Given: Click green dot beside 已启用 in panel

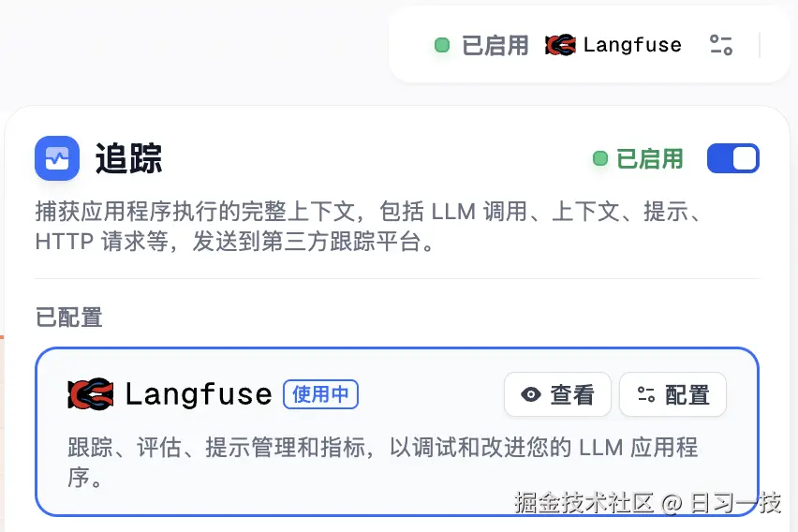Looking at the screenshot, I should (x=600, y=158).
